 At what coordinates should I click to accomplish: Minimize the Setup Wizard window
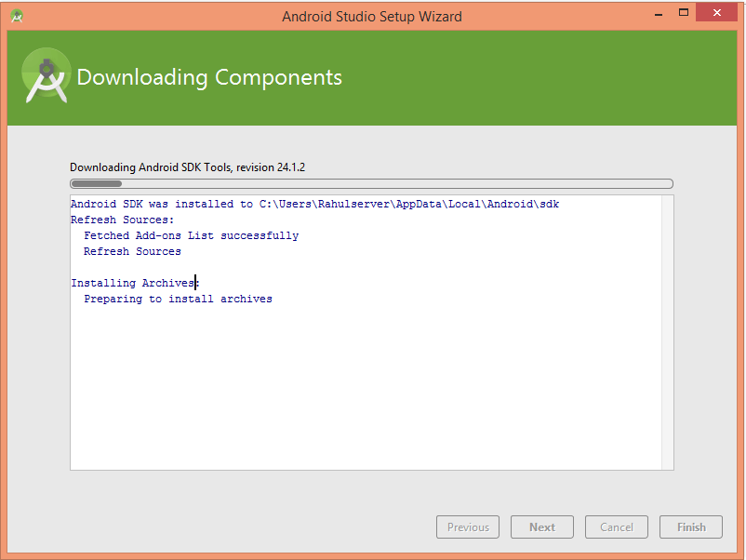click(659, 14)
